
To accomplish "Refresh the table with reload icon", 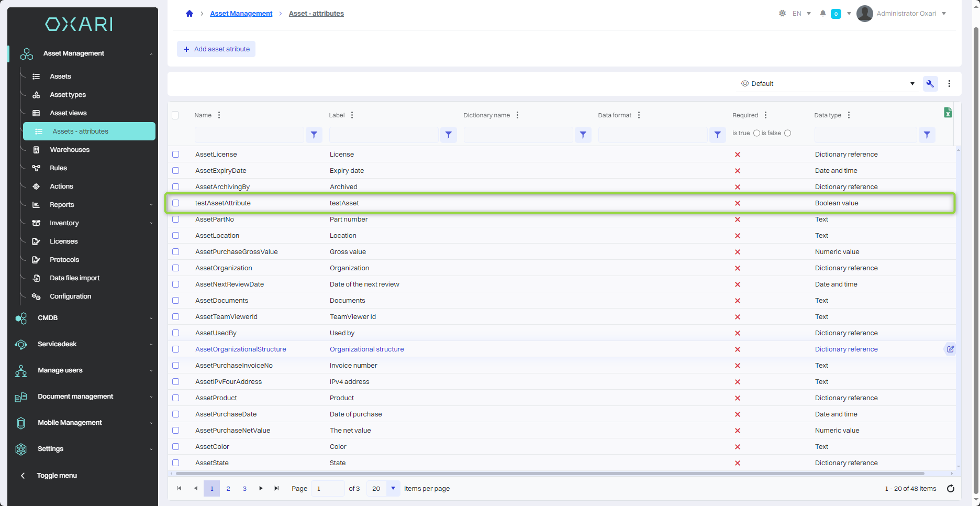I will click(951, 489).
